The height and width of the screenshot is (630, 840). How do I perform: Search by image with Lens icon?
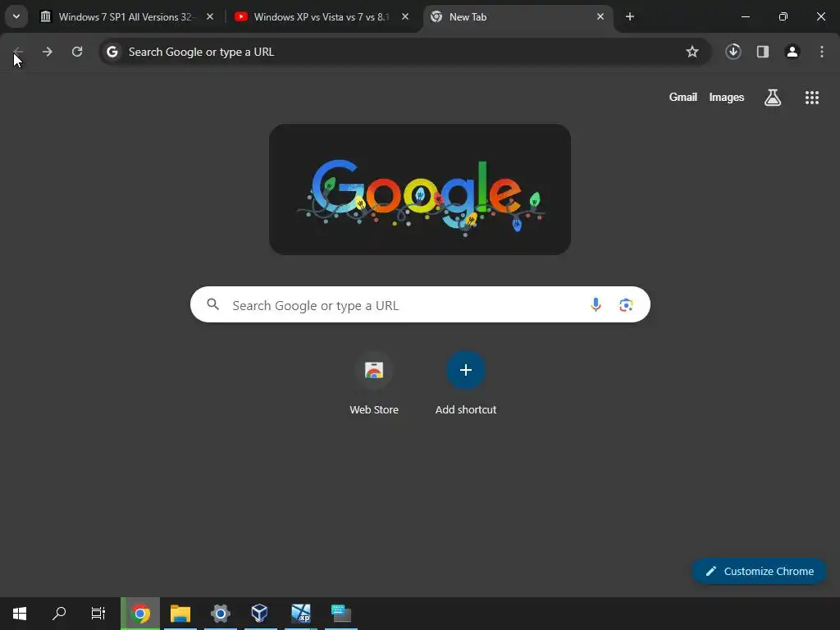(x=626, y=305)
